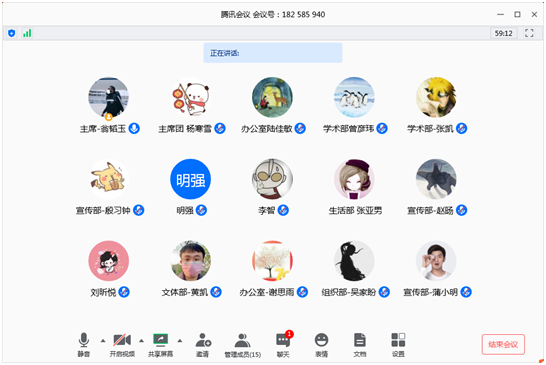Viewport: 546px width, 365px height.
Task: Click the 正在讲话 speaking indicator bar
Action: [273, 53]
